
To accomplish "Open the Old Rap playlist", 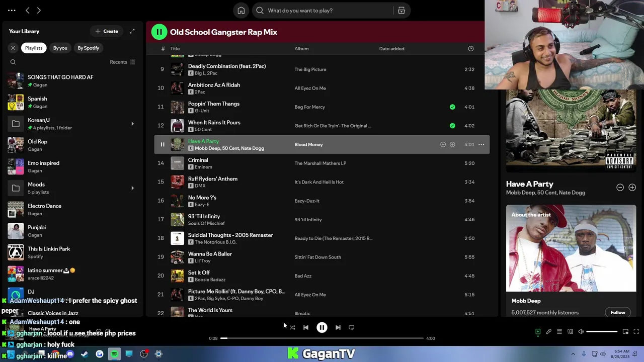I will 73,145.
